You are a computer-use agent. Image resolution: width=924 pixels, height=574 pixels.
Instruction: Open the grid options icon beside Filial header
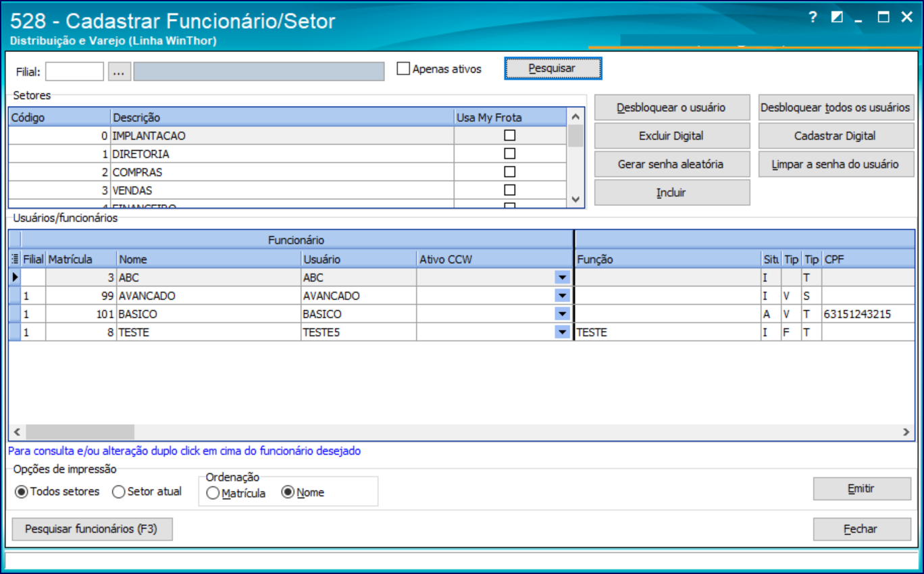pyautogui.click(x=15, y=259)
